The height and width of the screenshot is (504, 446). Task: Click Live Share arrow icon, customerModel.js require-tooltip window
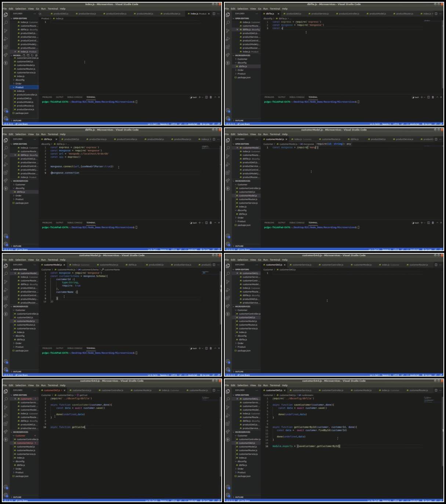(x=228, y=181)
